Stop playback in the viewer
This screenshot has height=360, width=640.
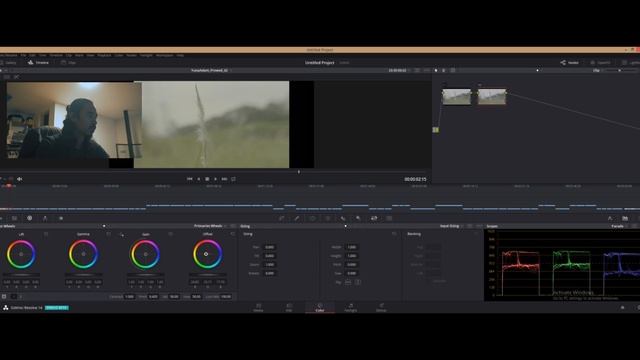(207, 179)
